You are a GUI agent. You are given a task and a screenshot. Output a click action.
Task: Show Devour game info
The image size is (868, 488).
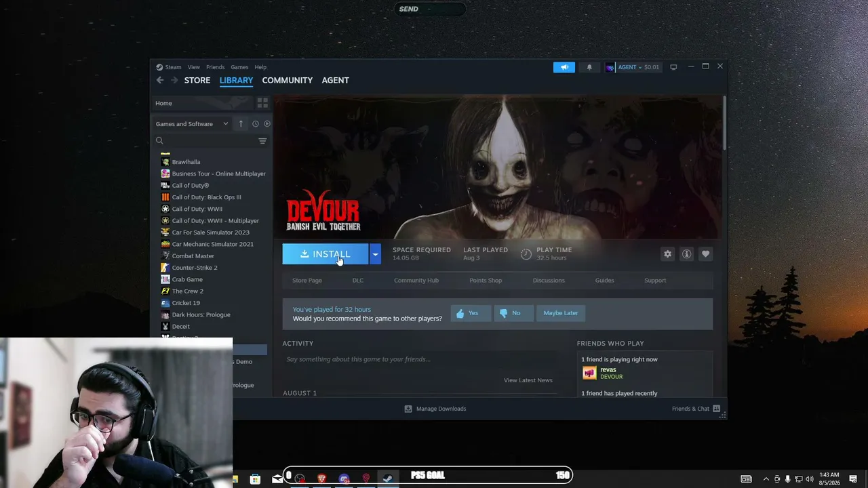click(x=687, y=254)
